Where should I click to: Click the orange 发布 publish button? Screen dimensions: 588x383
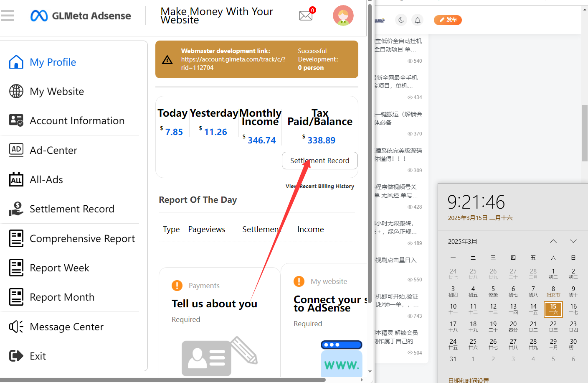coord(448,20)
